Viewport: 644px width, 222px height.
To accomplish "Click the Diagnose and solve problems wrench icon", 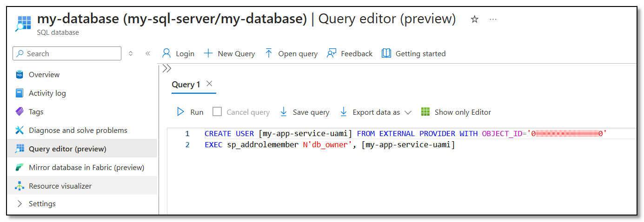I will 20,131.
